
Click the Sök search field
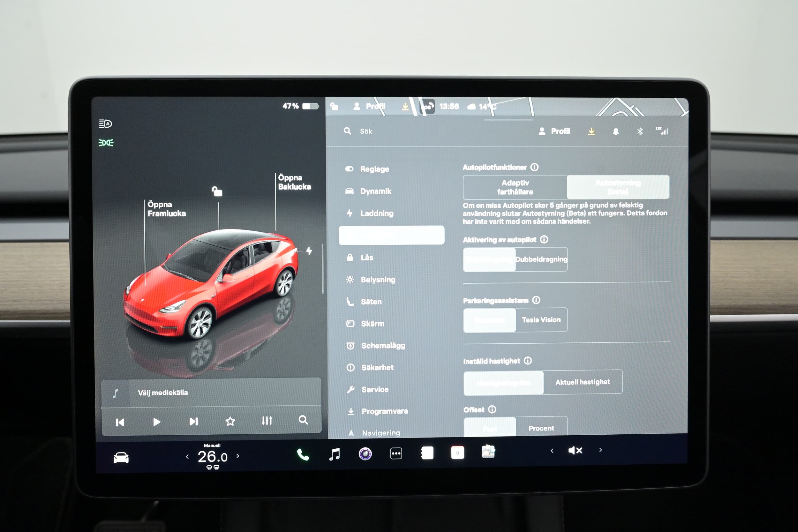pos(366,131)
